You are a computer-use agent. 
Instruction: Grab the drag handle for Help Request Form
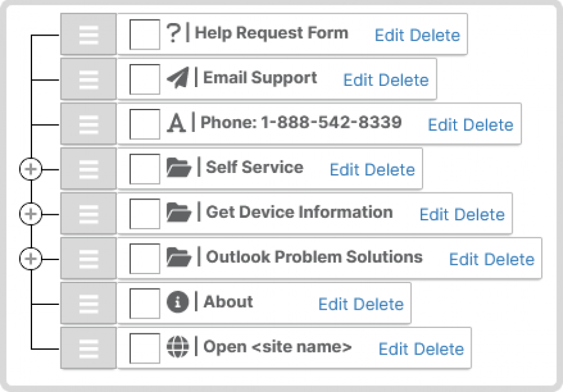(88, 34)
